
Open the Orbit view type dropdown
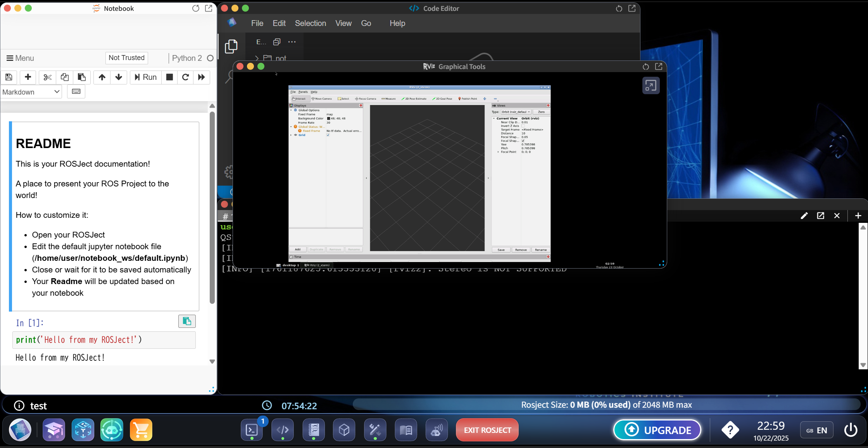click(516, 112)
